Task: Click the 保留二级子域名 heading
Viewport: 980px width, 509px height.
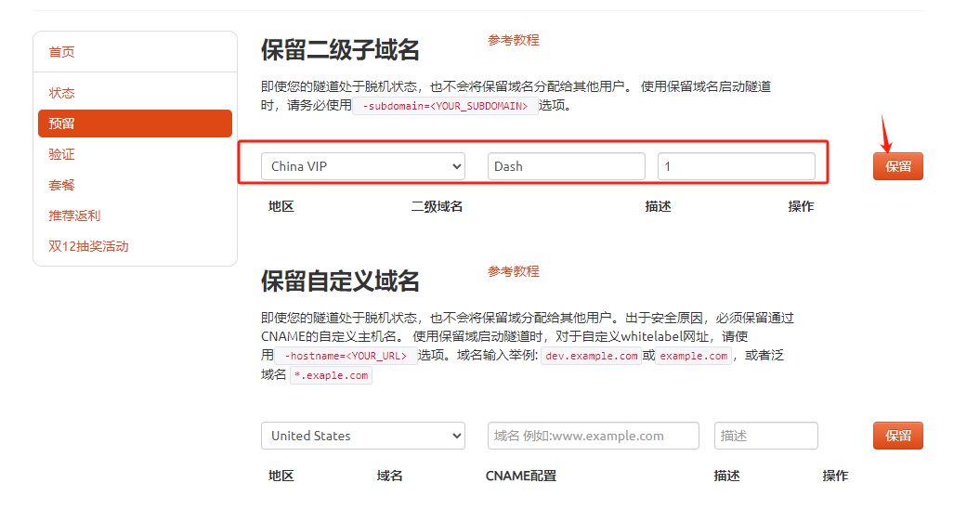Action: click(x=340, y=50)
